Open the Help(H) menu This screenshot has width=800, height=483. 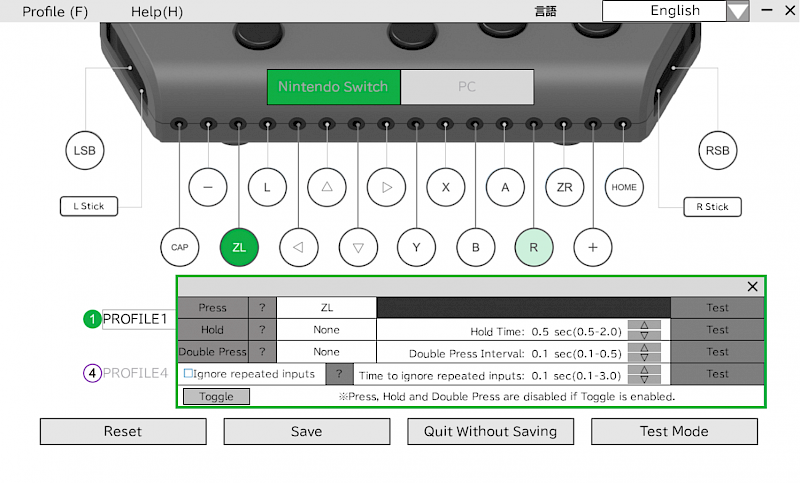(157, 11)
